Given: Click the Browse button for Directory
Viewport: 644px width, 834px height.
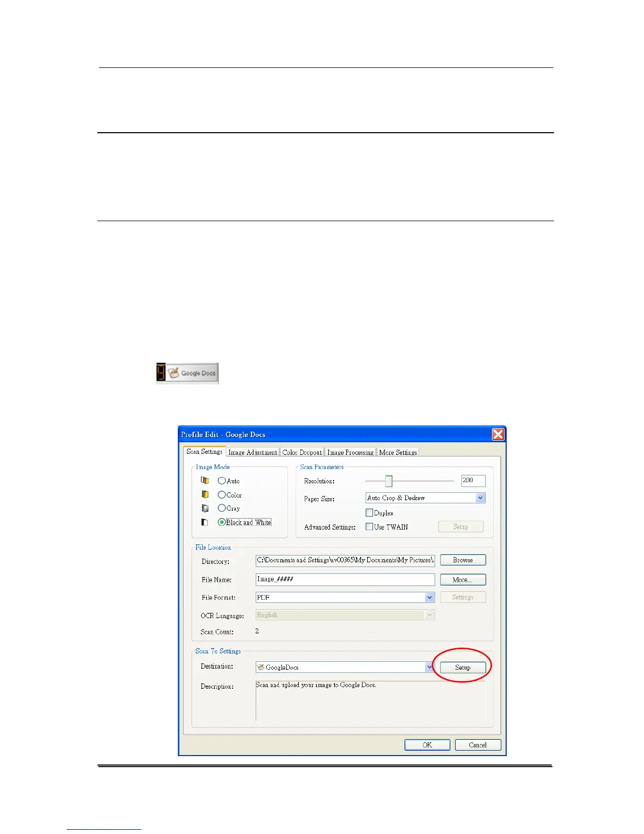Looking at the screenshot, I should click(463, 560).
